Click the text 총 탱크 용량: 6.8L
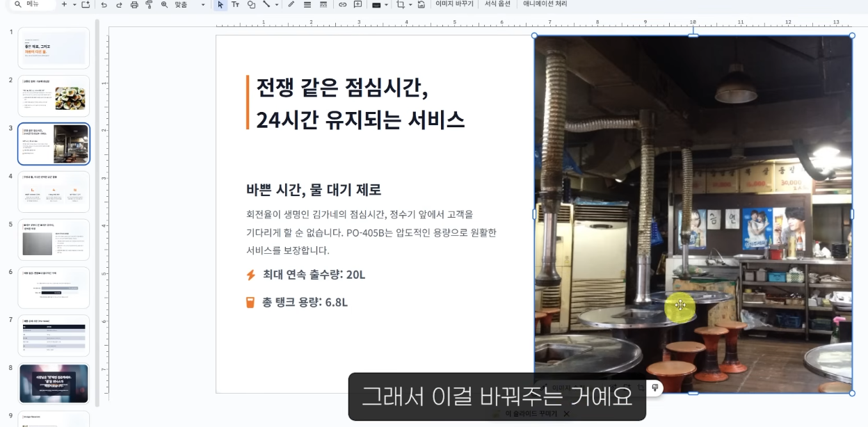Image resolution: width=868 pixels, height=427 pixels. pos(305,303)
